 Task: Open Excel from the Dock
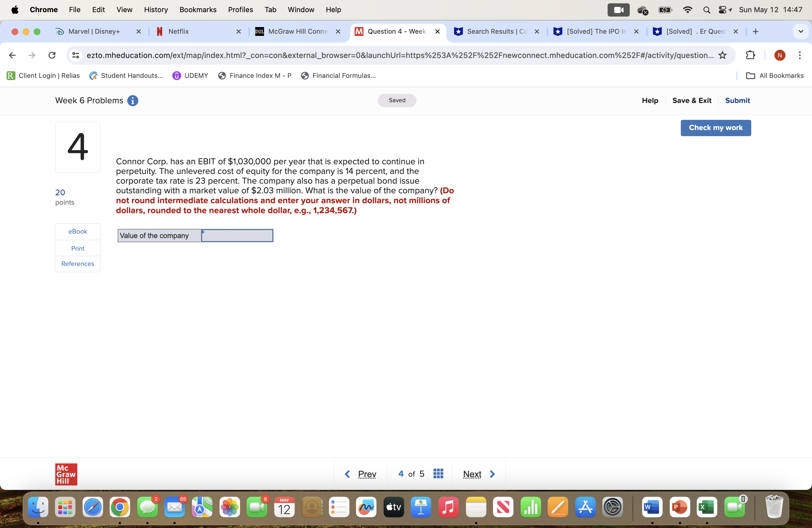coord(706,507)
